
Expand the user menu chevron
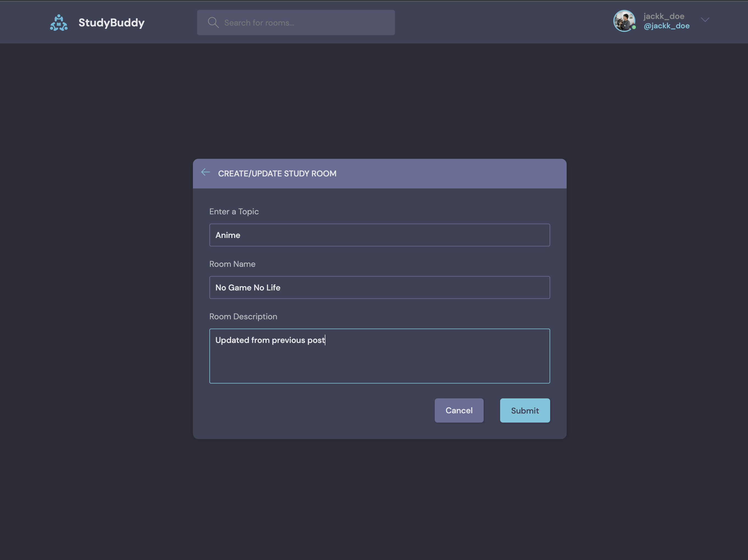705,20
